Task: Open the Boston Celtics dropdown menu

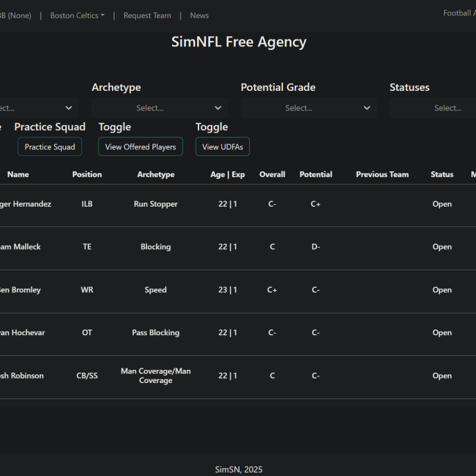Action: (x=77, y=15)
